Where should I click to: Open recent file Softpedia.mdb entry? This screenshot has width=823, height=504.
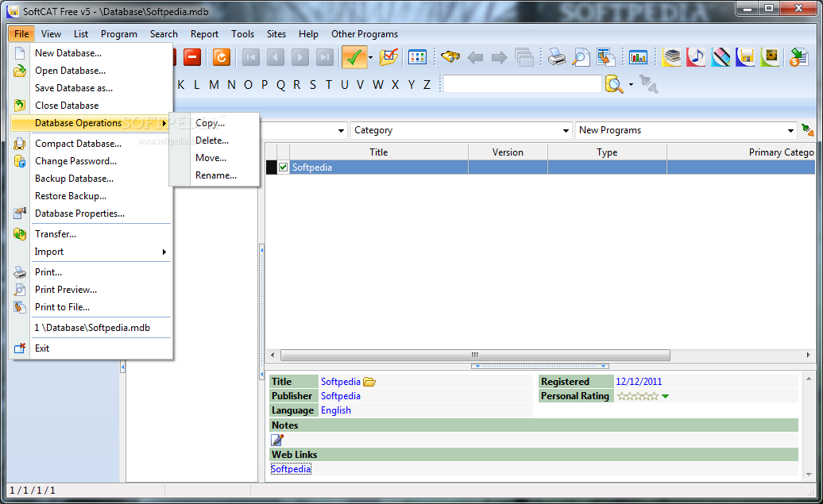click(91, 328)
